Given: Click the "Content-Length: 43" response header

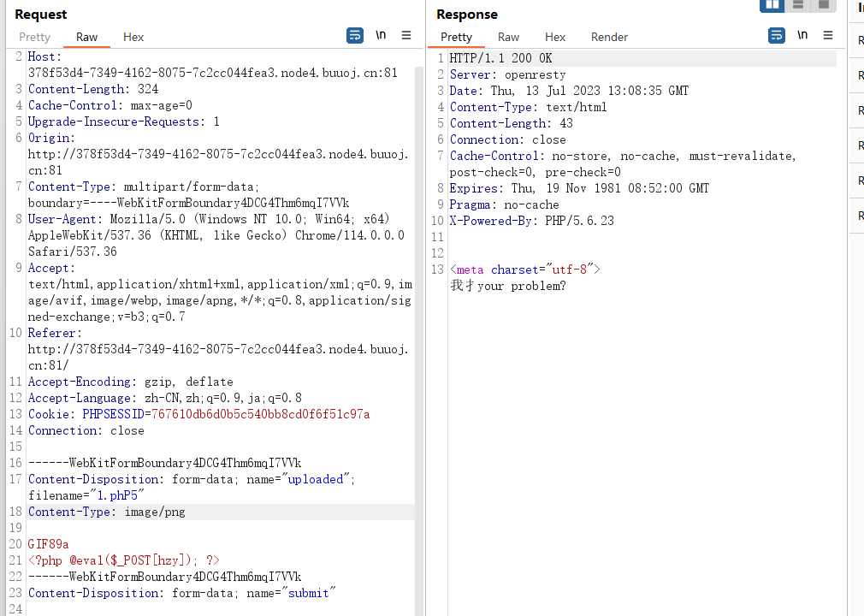Looking at the screenshot, I should (512, 123).
